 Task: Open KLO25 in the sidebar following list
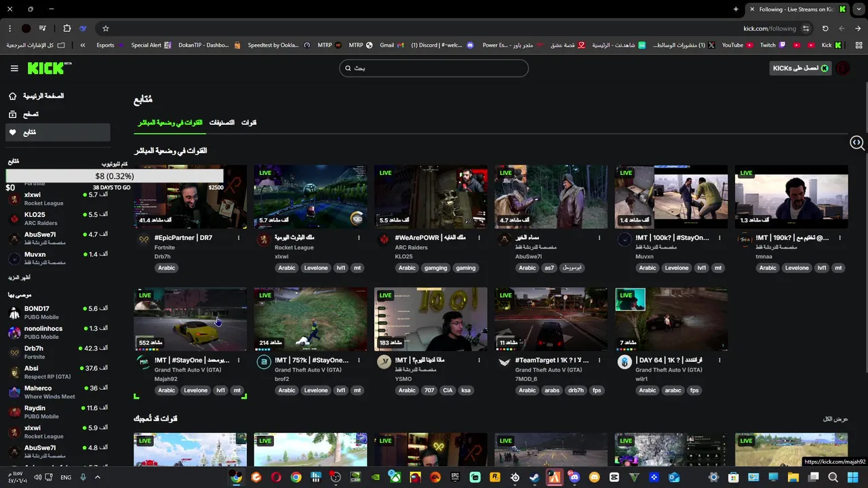click(x=57, y=218)
